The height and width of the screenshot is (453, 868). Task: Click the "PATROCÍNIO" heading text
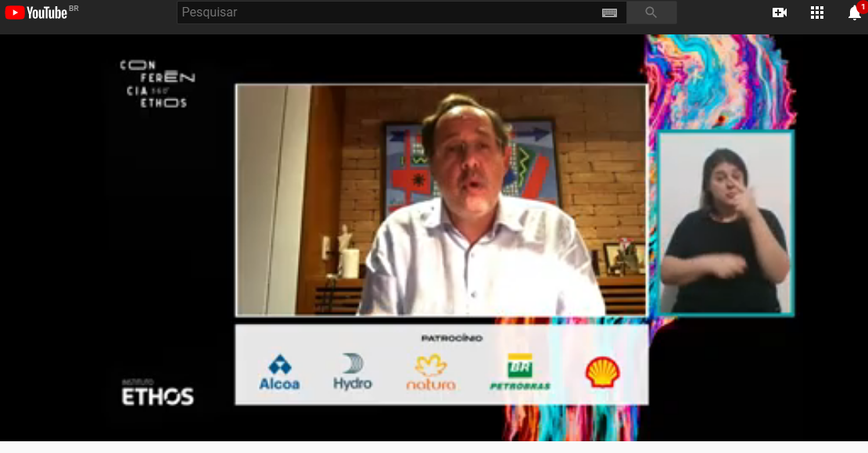[452, 338]
